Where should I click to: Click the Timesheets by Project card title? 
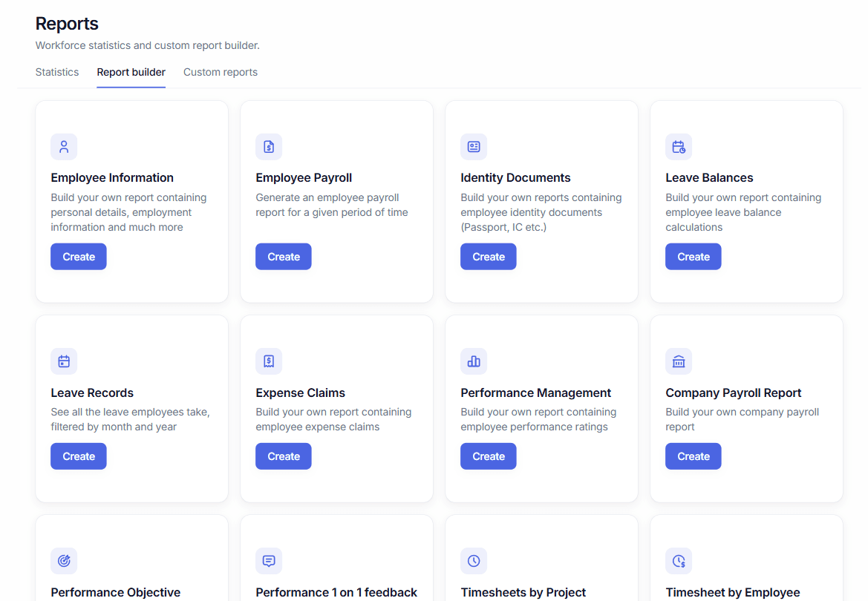point(523,593)
